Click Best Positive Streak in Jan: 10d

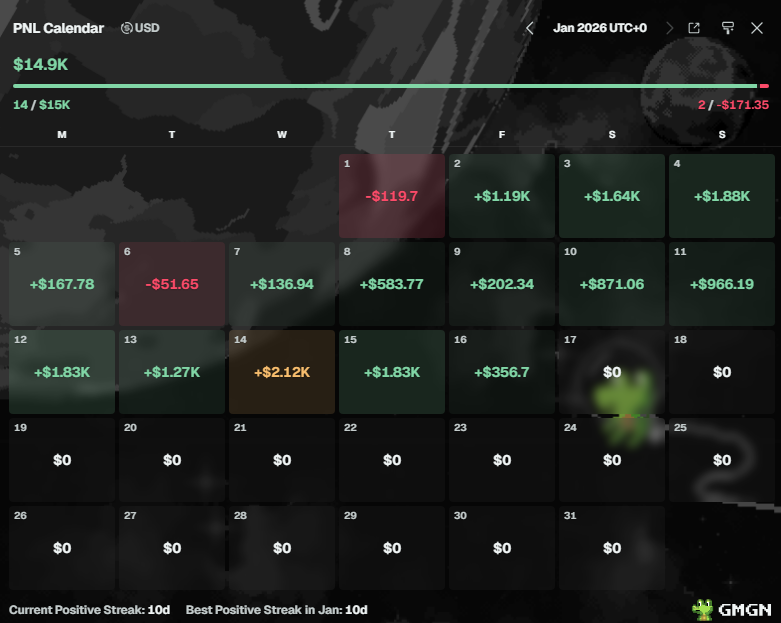click(276, 610)
